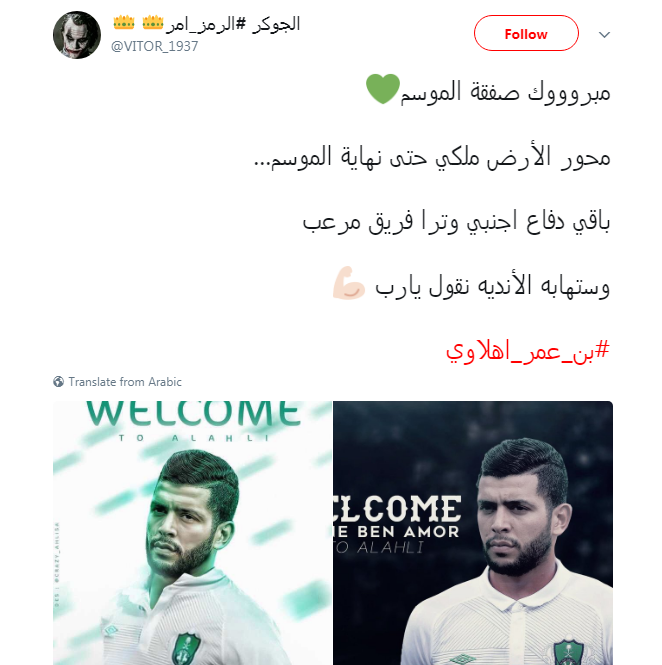The height and width of the screenshot is (665, 662).
Task: Click the globe icon beside Translate
Action: (59, 382)
